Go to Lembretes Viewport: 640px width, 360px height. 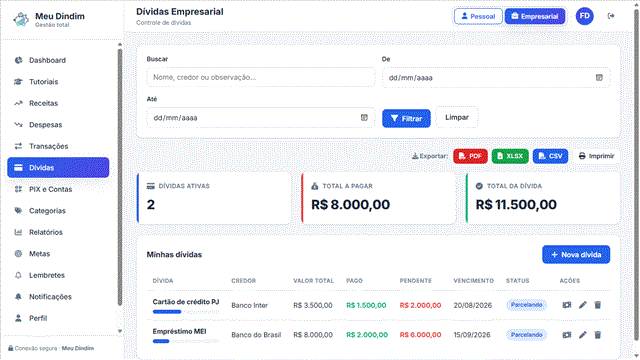coord(58,275)
